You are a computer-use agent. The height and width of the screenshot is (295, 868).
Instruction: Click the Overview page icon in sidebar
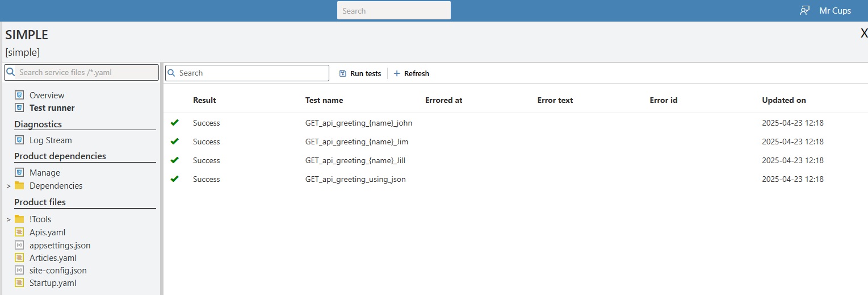[x=19, y=95]
